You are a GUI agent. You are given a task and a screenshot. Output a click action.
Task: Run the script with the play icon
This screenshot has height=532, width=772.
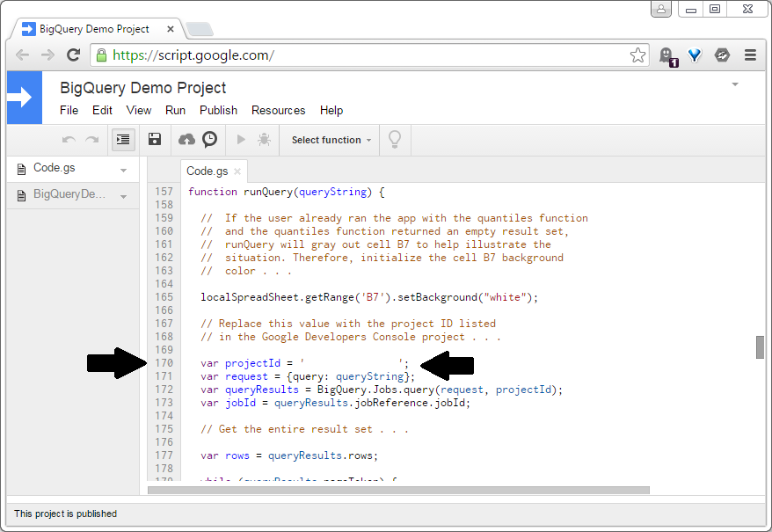[241, 140]
